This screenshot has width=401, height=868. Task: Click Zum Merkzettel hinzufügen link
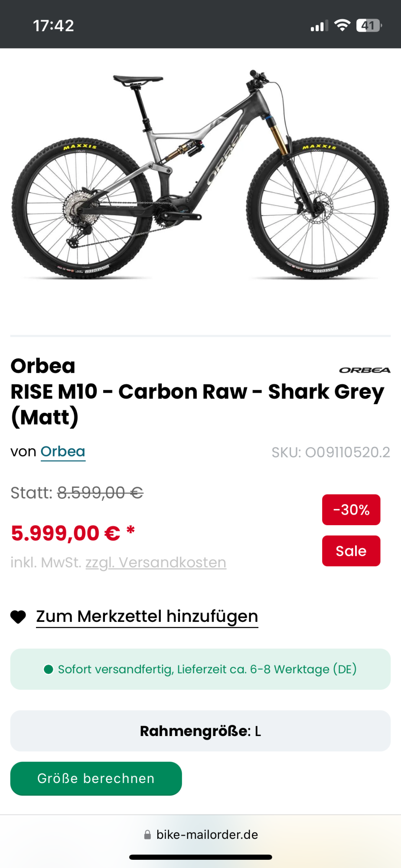point(147,616)
